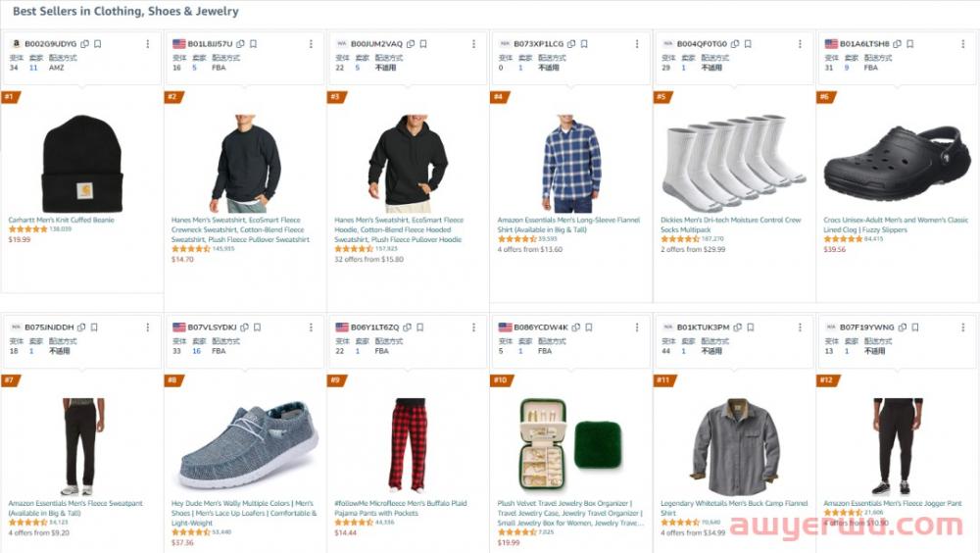Click the "32 offers from $15.80" link
Image resolution: width=980 pixels, height=553 pixels.
pyautogui.click(x=368, y=259)
